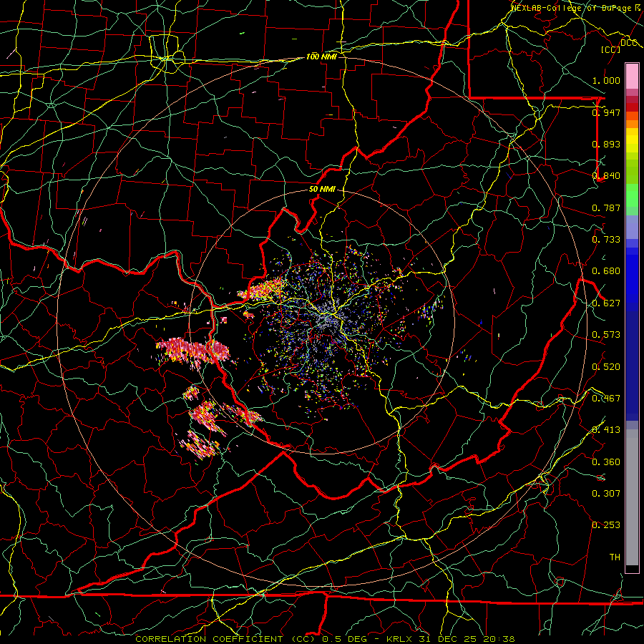Click the 0.467 legend value
This screenshot has width=644, height=644.
[606, 399]
